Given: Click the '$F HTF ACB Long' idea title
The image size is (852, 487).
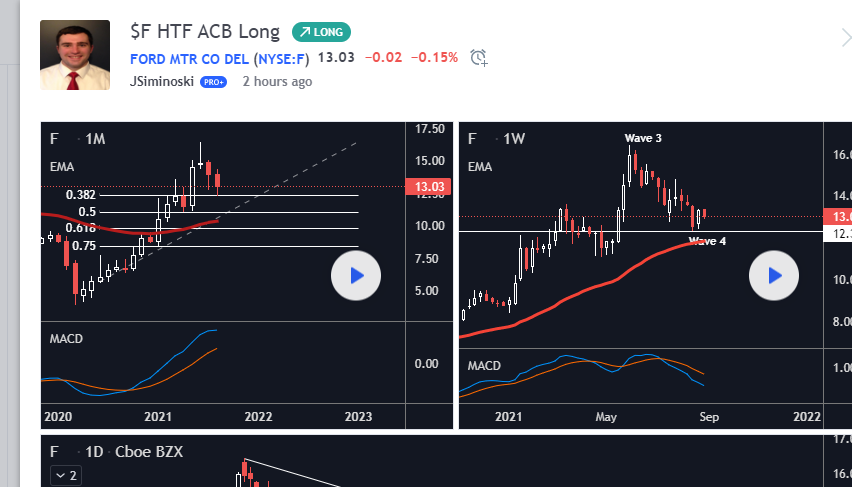Looking at the screenshot, I should click(x=206, y=32).
